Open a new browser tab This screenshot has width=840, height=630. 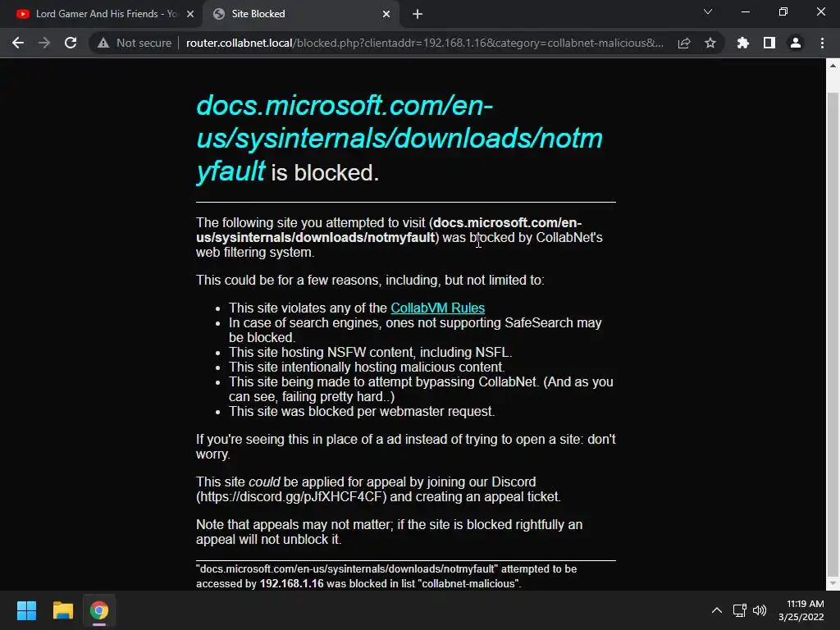tap(418, 14)
